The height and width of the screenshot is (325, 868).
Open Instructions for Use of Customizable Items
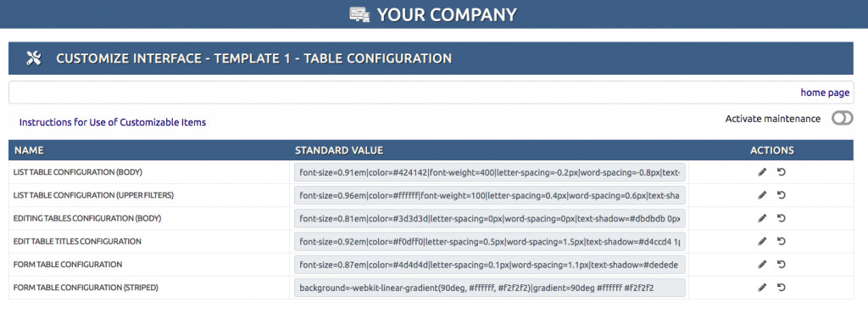click(x=113, y=122)
